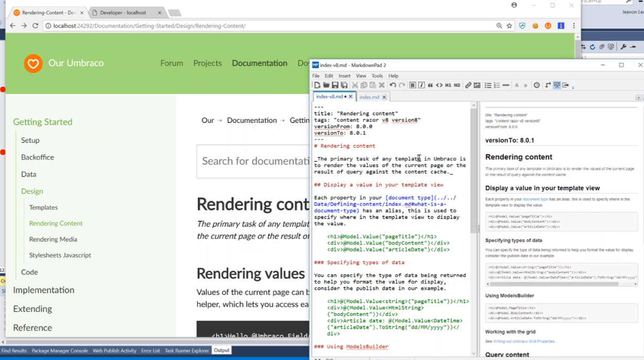The height and width of the screenshot is (360, 644).
Task: Create a new document in MarkdownPad
Action: tap(317, 85)
